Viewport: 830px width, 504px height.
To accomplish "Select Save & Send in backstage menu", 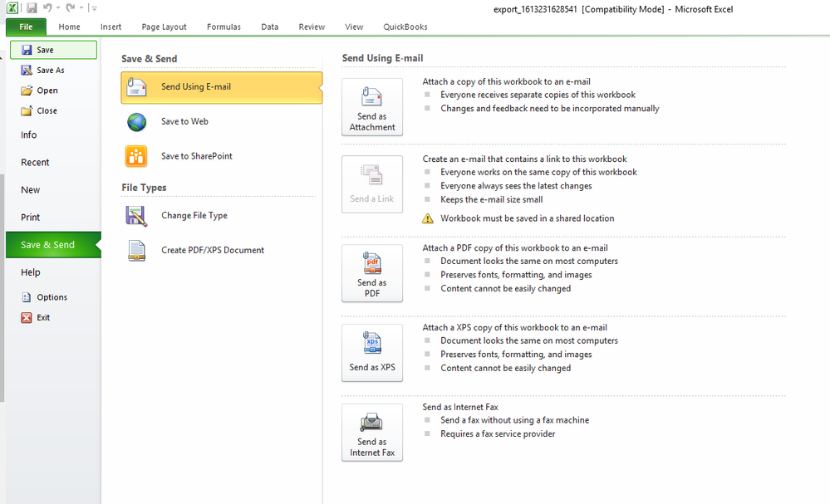I will (x=53, y=245).
